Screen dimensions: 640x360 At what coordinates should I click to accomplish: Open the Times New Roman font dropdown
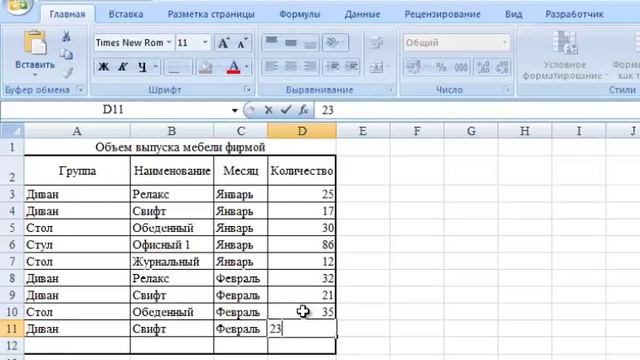169,42
